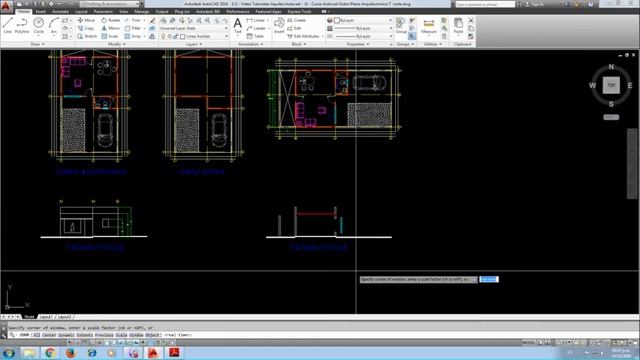640x360 pixels.
Task: Open Firefox from the taskbar
Action: [71, 353]
